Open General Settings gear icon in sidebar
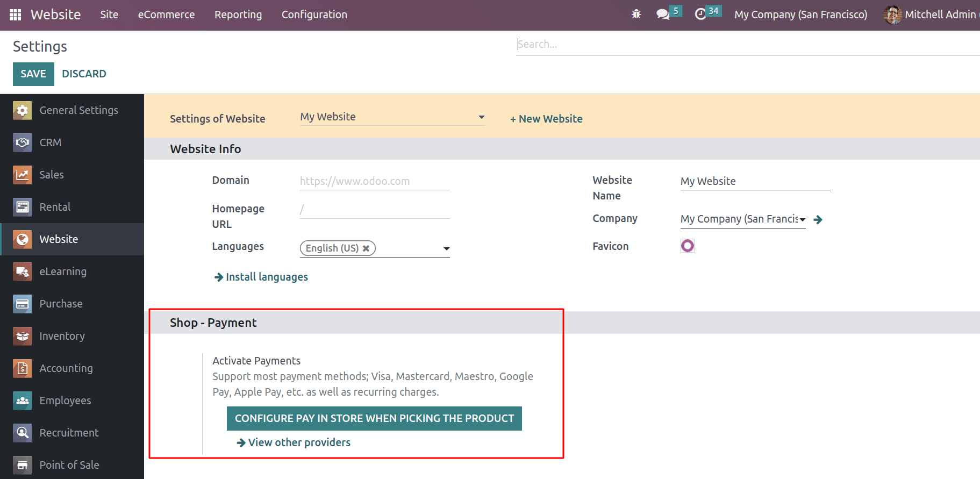The width and height of the screenshot is (980, 479). point(23,110)
